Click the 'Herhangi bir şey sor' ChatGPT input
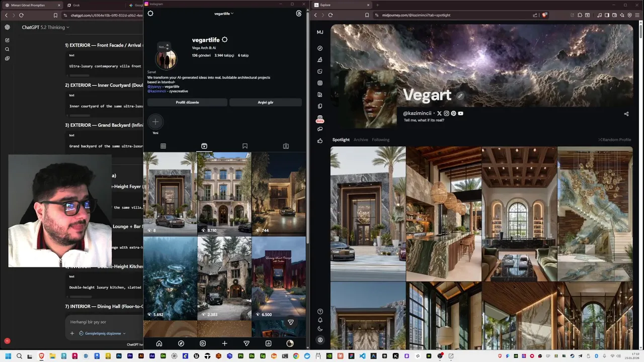This screenshot has height=362, width=644. tap(88, 322)
